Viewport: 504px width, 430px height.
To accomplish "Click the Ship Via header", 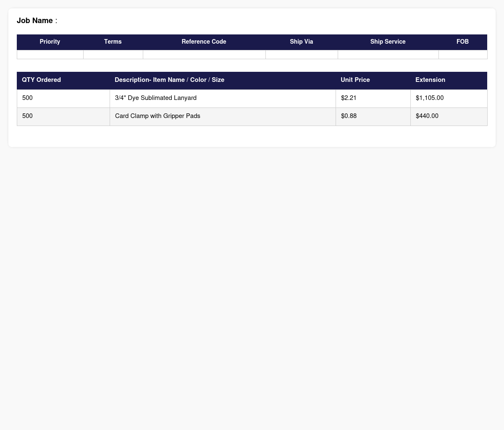I will [x=302, y=42].
